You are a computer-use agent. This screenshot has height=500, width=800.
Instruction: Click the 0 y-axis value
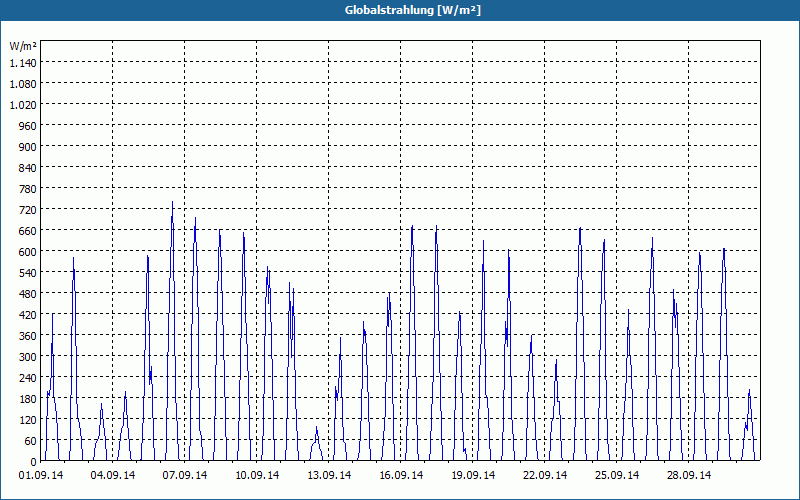pyautogui.click(x=34, y=462)
